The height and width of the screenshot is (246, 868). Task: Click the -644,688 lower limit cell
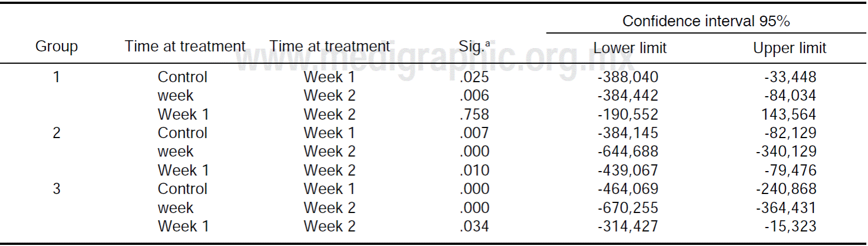627,152
